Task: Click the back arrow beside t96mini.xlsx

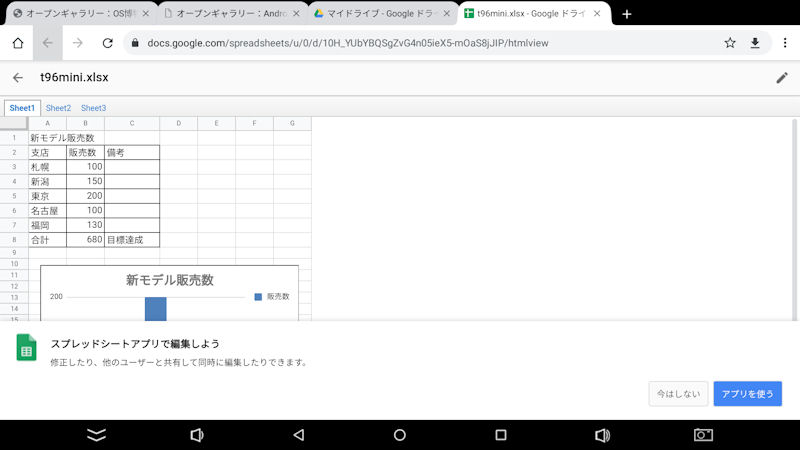Action: (18, 78)
